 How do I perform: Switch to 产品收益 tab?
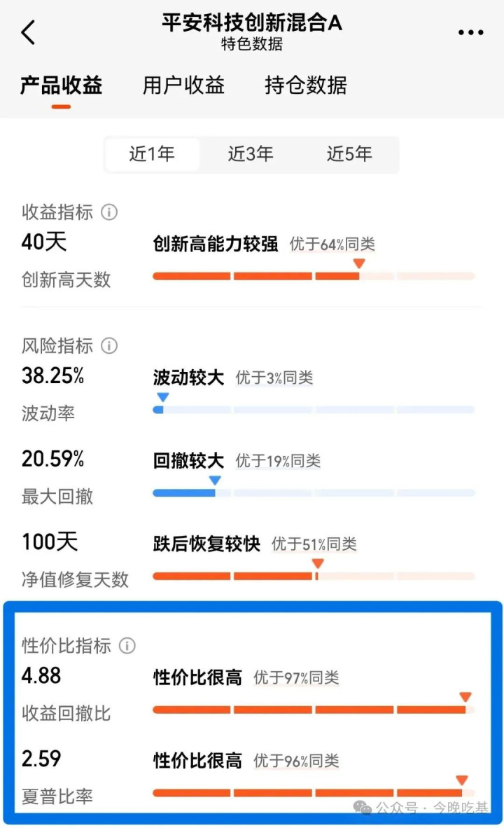pos(61,85)
